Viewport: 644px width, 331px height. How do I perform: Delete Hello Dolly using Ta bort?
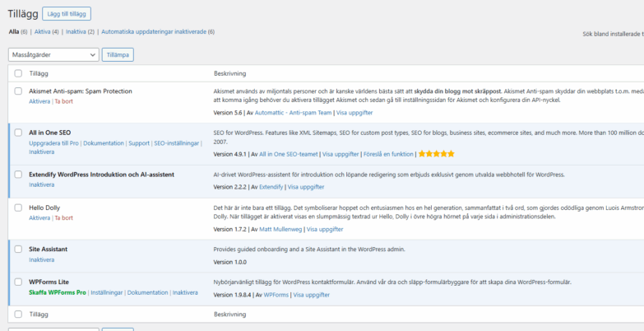tap(63, 218)
